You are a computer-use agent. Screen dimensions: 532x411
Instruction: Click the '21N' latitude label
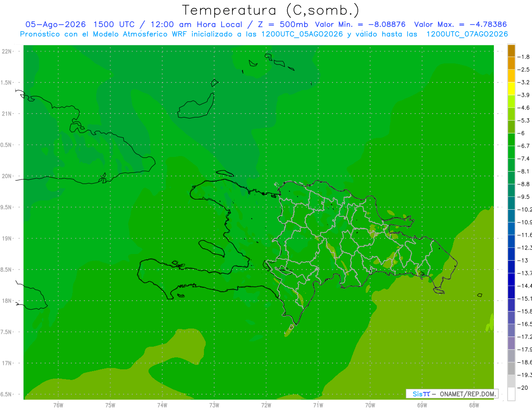[x=7, y=114]
